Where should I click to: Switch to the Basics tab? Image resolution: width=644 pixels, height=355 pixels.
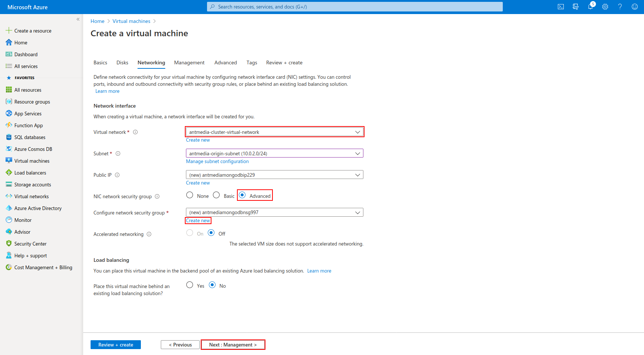pyautogui.click(x=100, y=62)
